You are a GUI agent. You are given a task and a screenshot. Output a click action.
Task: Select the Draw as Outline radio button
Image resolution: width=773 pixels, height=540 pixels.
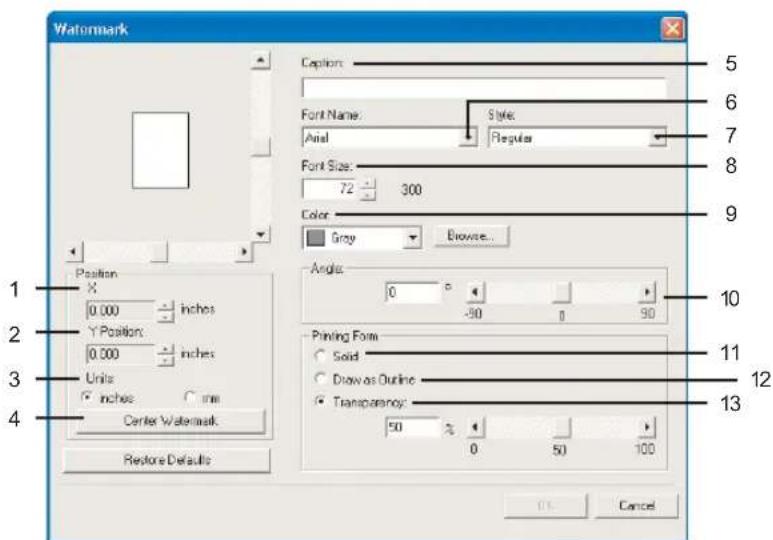[x=320, y=378]
